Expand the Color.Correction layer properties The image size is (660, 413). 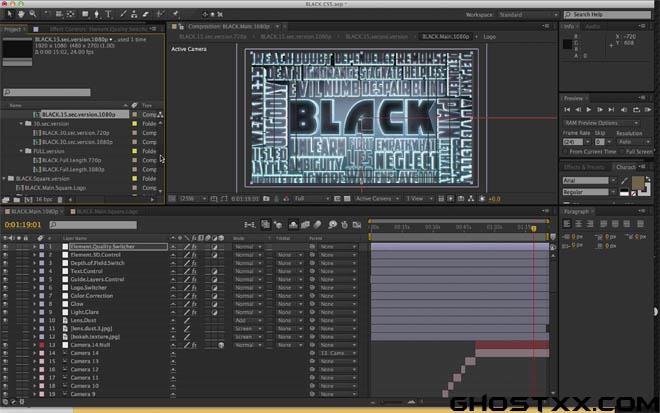[x=35, y=296]
